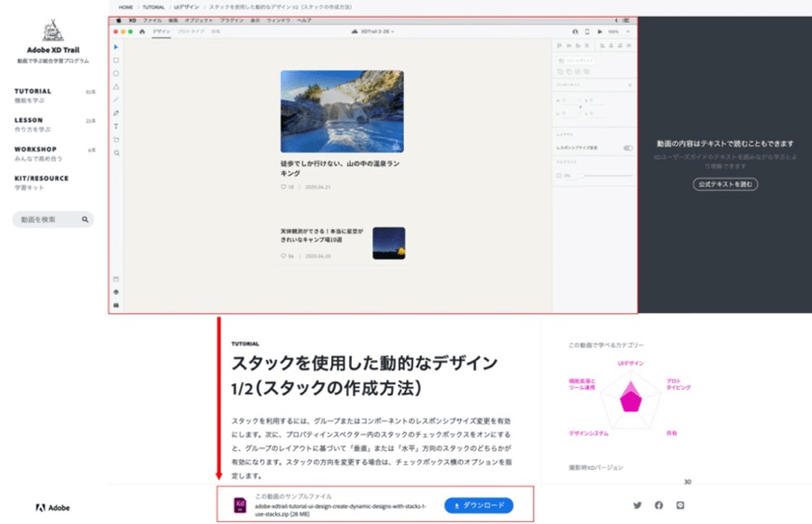Switch to the デザイン tab

tap(161, 32)
